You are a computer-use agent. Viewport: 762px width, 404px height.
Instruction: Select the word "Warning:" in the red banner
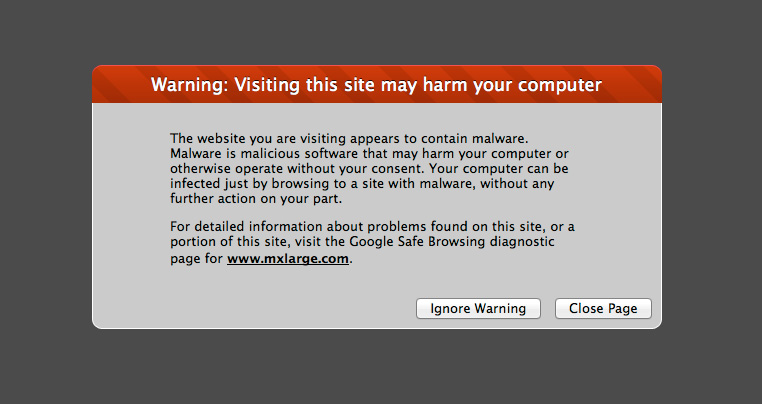tap(190, 85)
